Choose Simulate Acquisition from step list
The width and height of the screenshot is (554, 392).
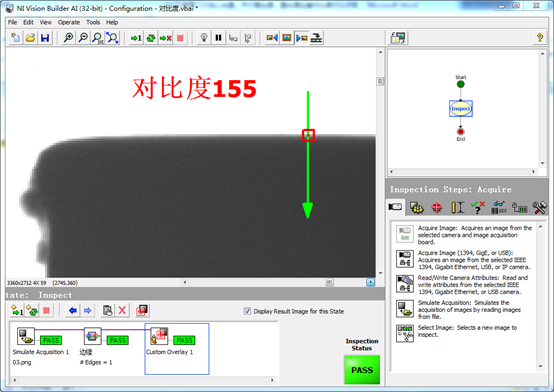(x=464, y=310)
